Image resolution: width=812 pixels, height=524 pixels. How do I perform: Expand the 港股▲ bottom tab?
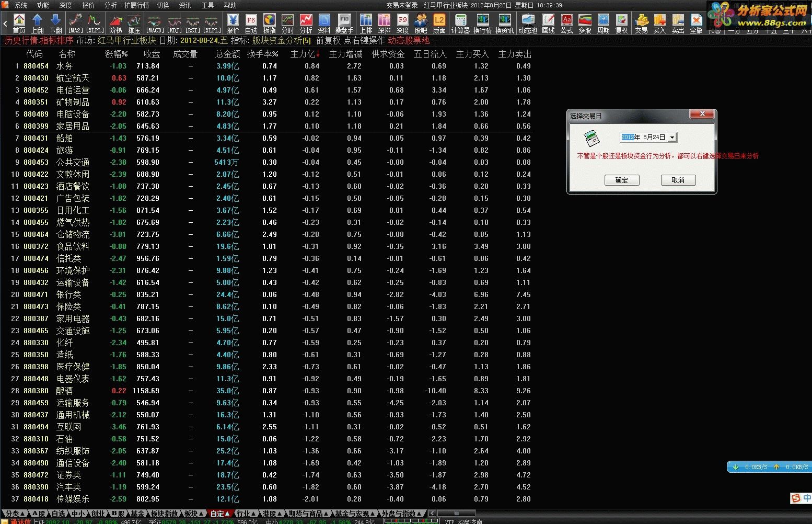tap(271, 514)
